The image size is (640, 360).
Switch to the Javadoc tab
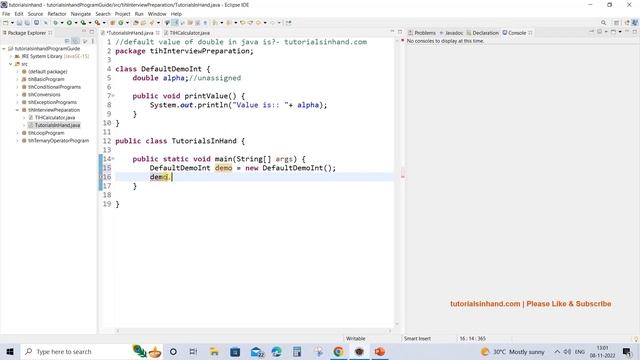(x=451, y=33)
